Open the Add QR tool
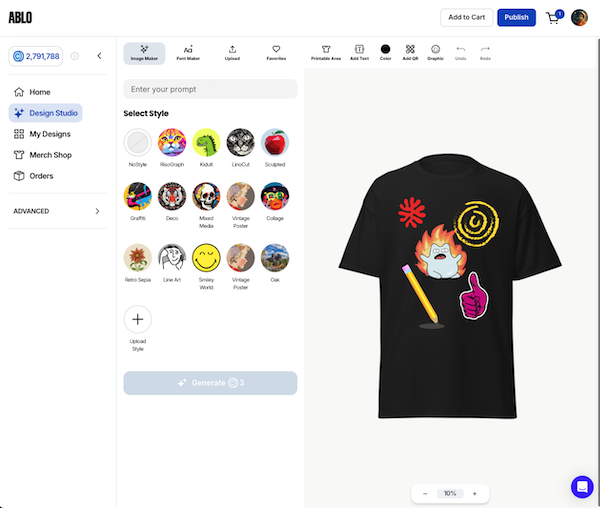Viewport: 600px width, 508px height. point(410,49)
